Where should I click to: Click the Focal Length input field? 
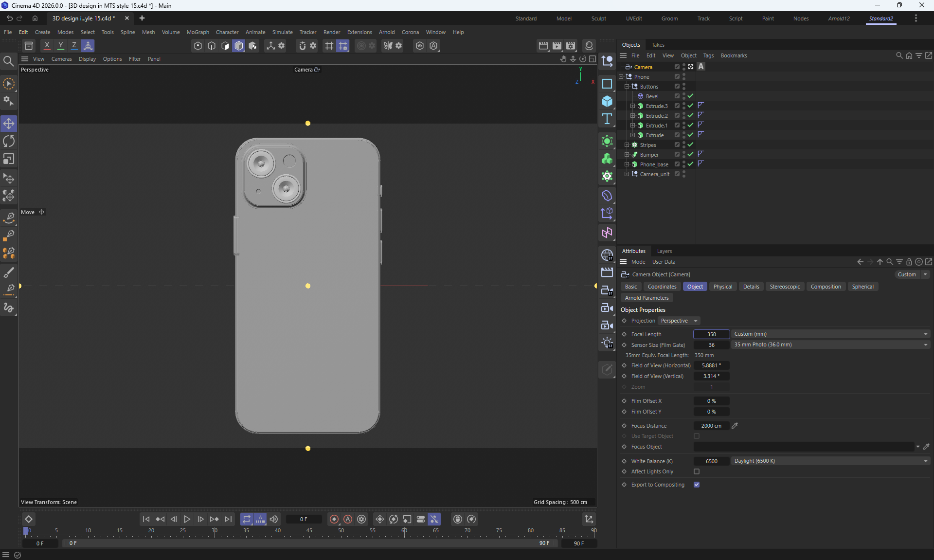[711, 334]
